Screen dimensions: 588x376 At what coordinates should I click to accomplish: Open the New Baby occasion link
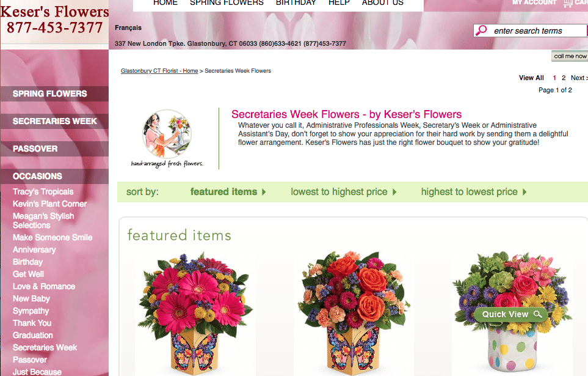(x=31, y=298)
